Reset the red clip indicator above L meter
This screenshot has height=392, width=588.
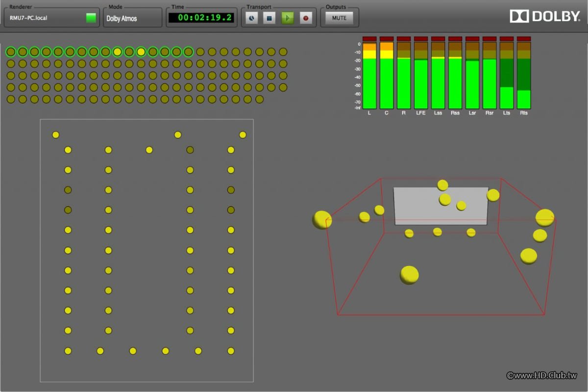[x=369, y=38]
